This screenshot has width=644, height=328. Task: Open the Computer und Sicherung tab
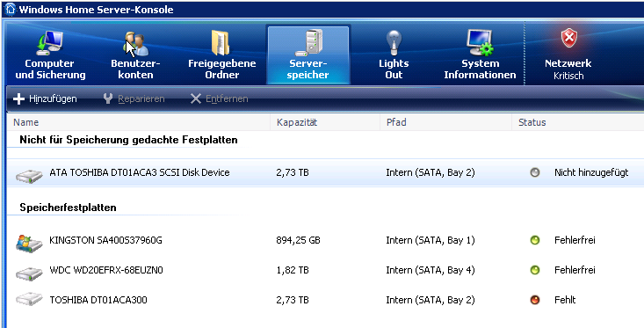[x=50, y=55]
